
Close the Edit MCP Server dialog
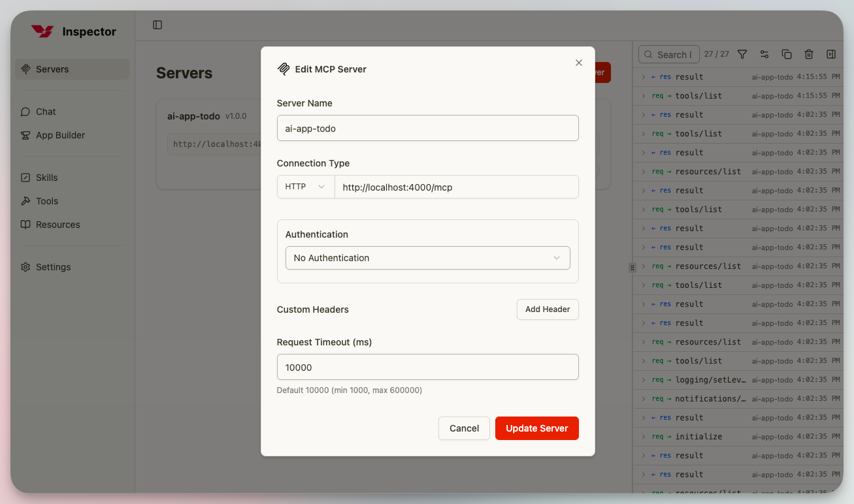578,63
